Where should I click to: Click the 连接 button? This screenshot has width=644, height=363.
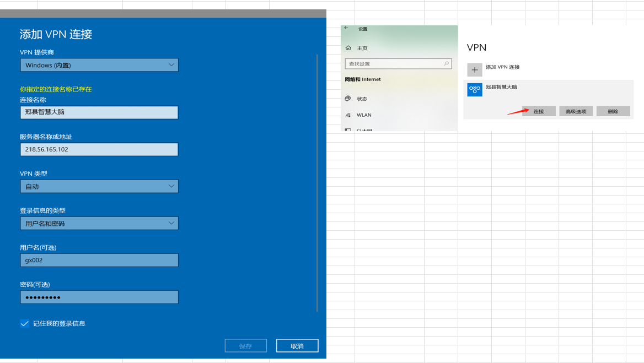[x=539, y=111]
